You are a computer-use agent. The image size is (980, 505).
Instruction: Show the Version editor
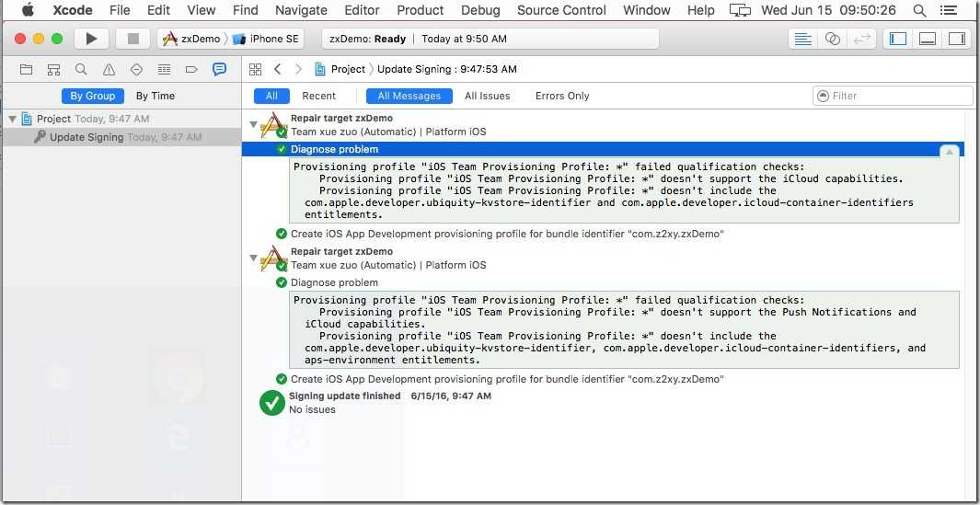click(862, 39)
